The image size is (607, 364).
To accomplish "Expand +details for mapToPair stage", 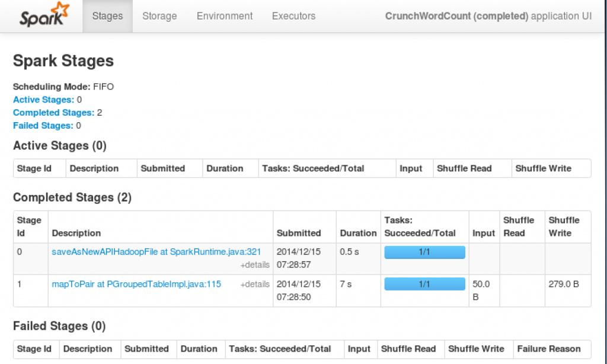I will pyautogui.click(x=255, y=284).
